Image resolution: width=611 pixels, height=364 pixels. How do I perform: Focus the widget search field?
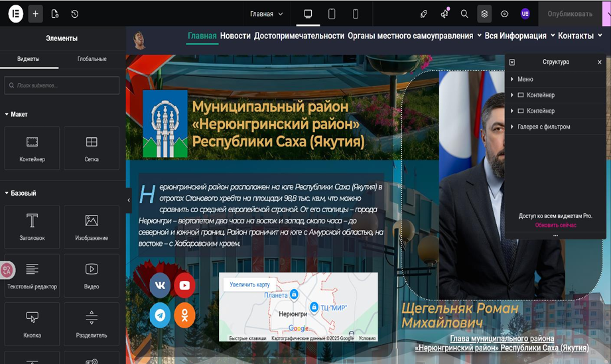tap(62, 86)
